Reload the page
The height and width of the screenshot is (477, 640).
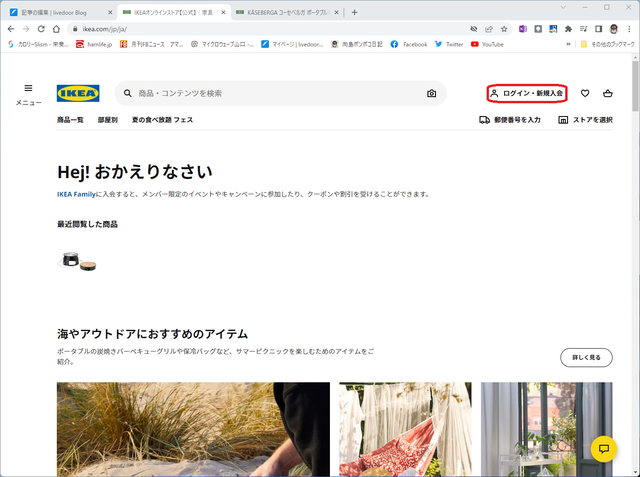[x=41, y=29]
